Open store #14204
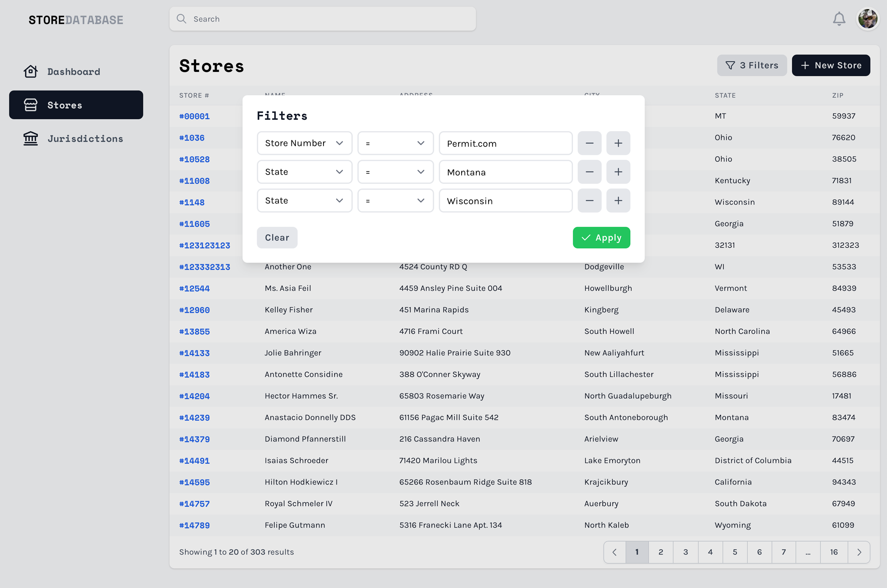This screenshot has height=588, width=887. [194, 396]
